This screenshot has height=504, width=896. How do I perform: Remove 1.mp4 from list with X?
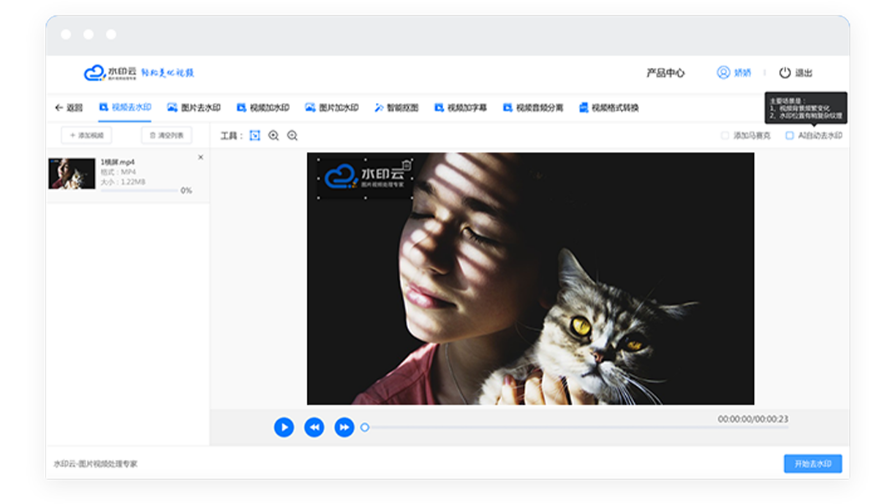point(201,157)
